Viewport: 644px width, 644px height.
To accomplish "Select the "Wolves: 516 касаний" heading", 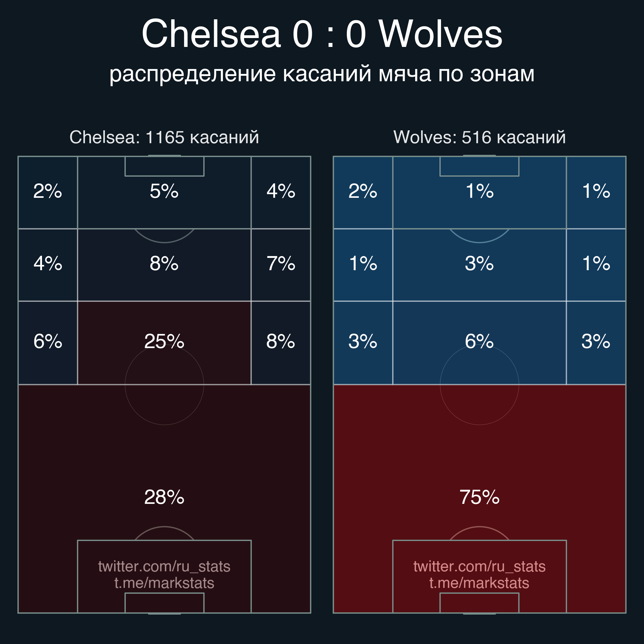I will point(479,137).
